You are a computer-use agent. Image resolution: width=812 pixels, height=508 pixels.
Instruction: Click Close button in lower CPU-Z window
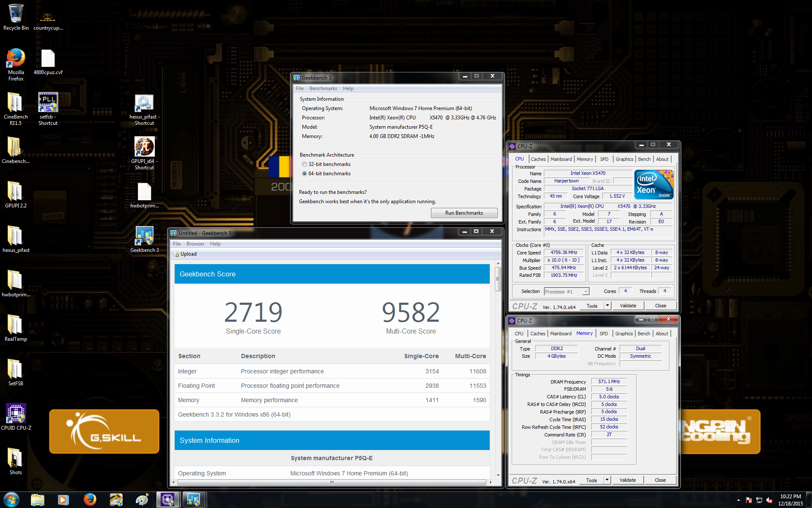pyautogui.click(x=660, y=480)
